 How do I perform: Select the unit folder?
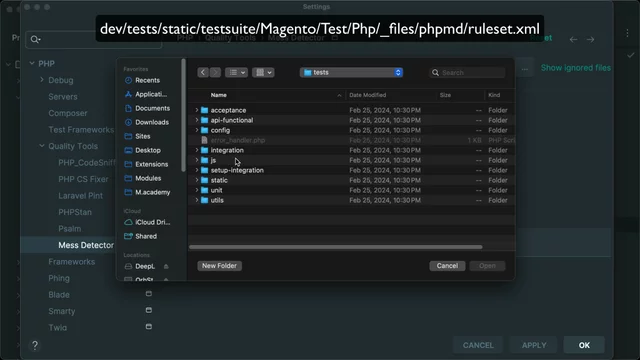351,190
